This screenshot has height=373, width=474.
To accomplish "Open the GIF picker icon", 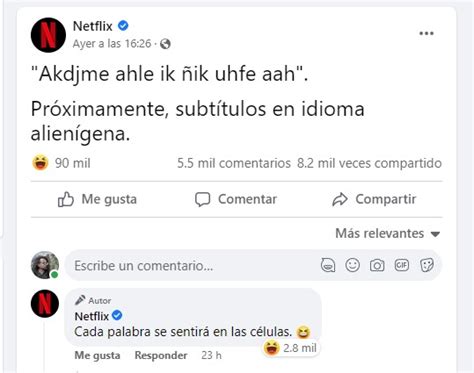I will 402,265.
